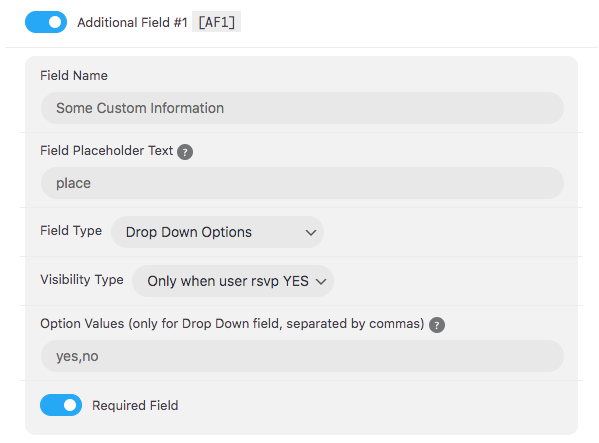The height and width of the screenshot is (443, 599).
Task: Click the placeholder text input containing 'place'
Action: [302, 183]
